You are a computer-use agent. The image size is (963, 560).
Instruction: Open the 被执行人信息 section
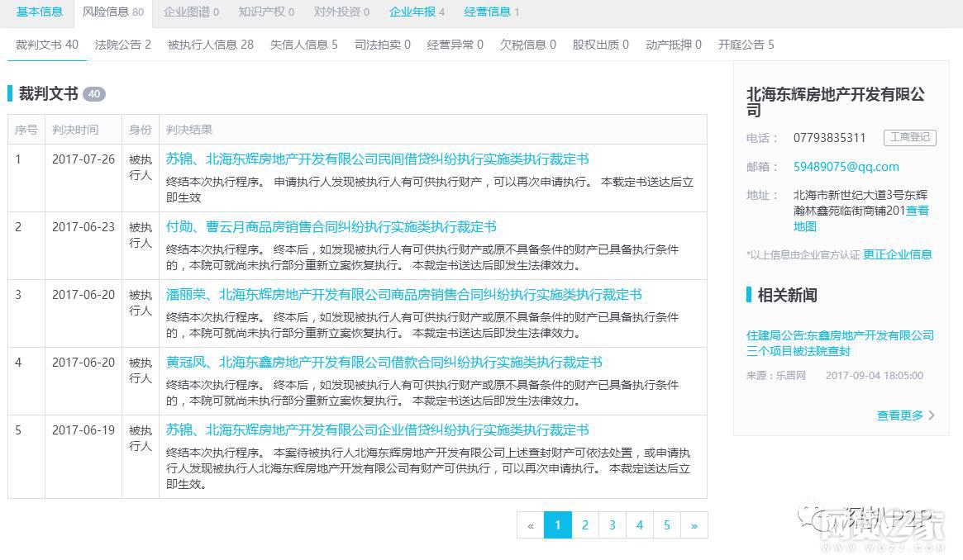207,45
